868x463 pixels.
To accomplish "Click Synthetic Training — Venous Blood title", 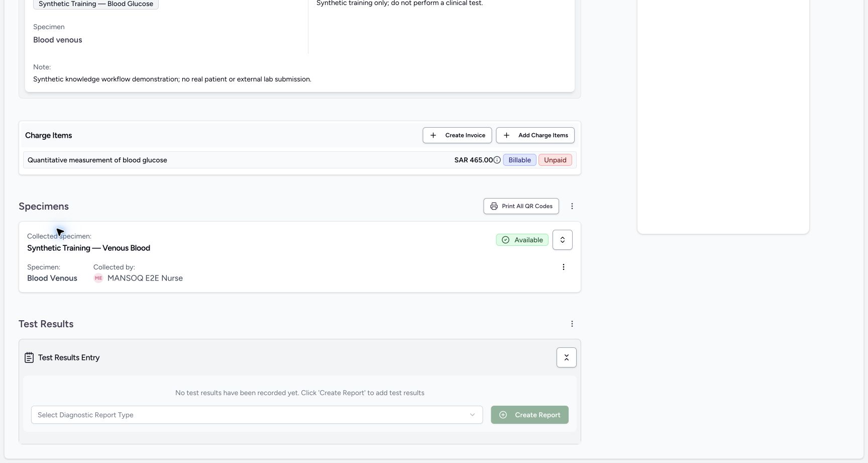I will click(x=88, y=248).
